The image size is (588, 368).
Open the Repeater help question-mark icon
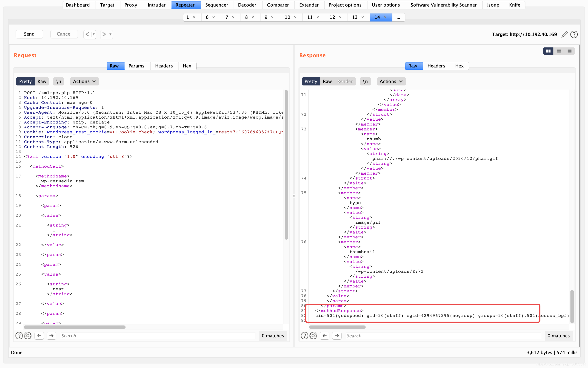(574, 34)
